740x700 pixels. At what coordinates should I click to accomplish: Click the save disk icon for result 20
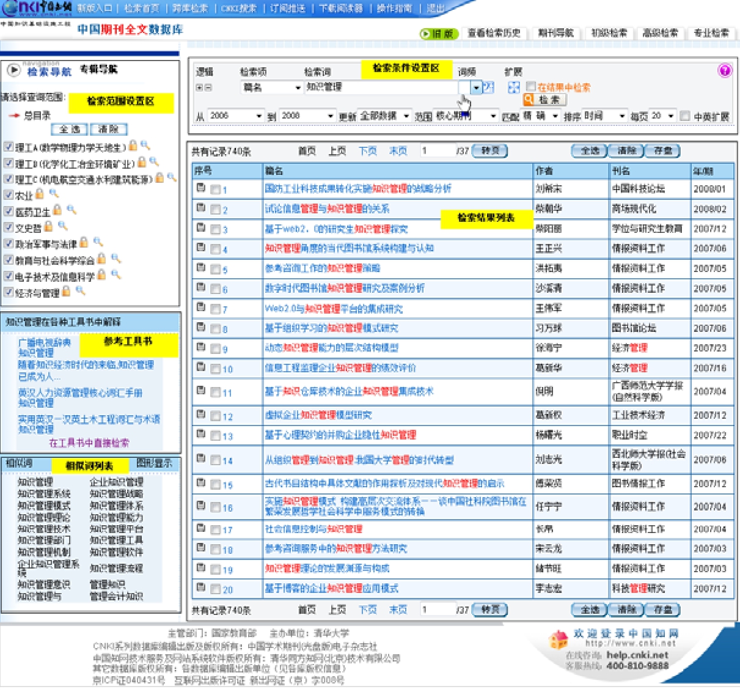(200, 588)
